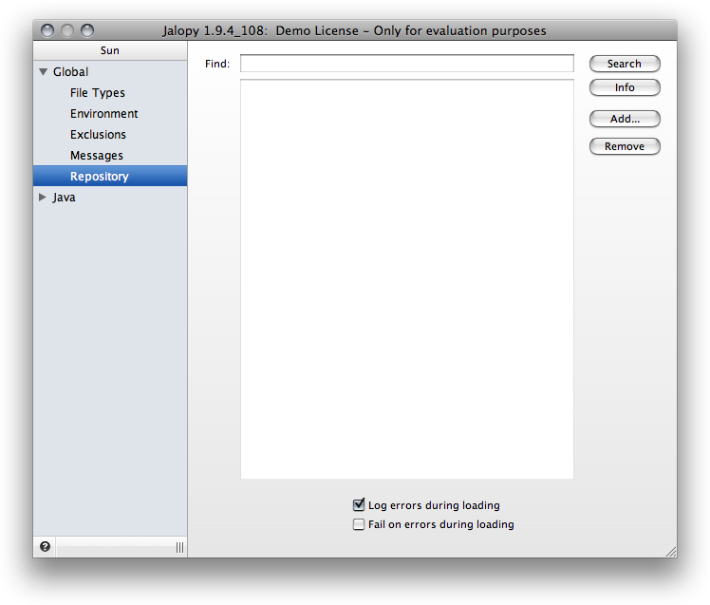Click inside the empty repository list
The height and width of the screenshot is (605, 710).
coord(407,279)
